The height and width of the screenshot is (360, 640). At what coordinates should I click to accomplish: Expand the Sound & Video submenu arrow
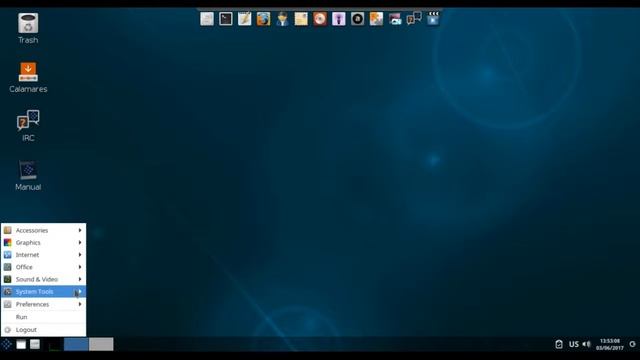point(80,279)
